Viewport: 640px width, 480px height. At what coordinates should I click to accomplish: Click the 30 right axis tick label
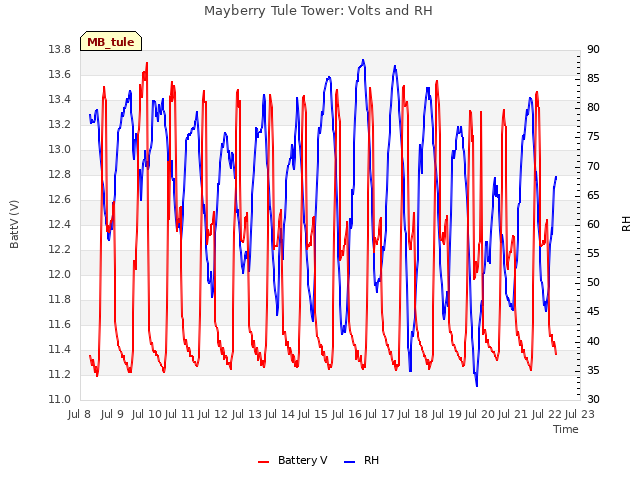[593, 399]
